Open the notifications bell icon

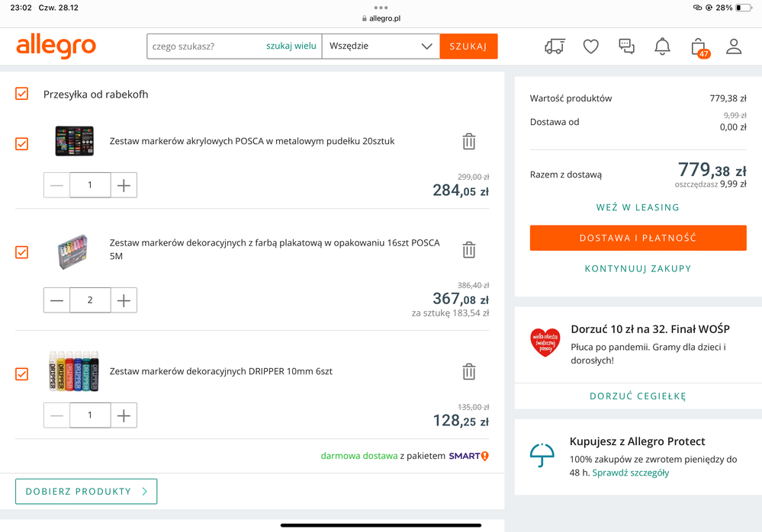[662, 46]
